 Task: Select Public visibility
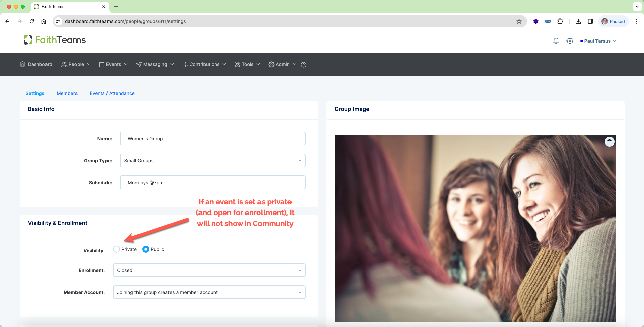tap(146, 249)
